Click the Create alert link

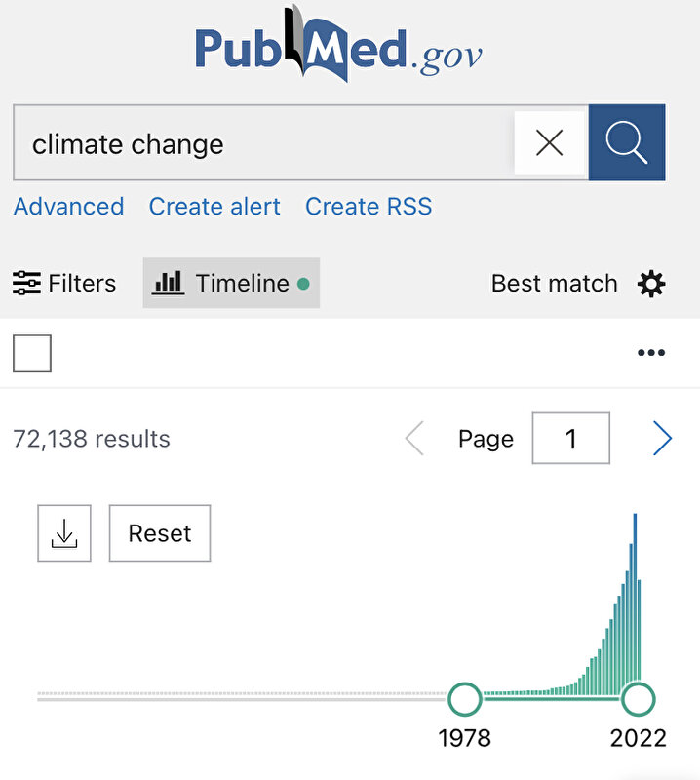pos(214,207)
